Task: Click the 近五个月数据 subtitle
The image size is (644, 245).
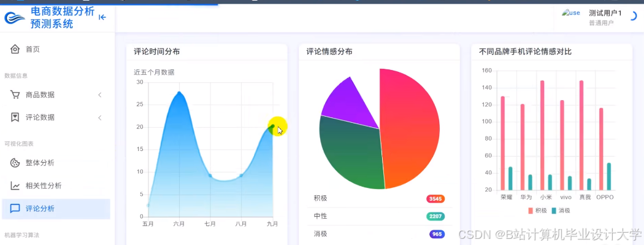Action: (154, 72)
